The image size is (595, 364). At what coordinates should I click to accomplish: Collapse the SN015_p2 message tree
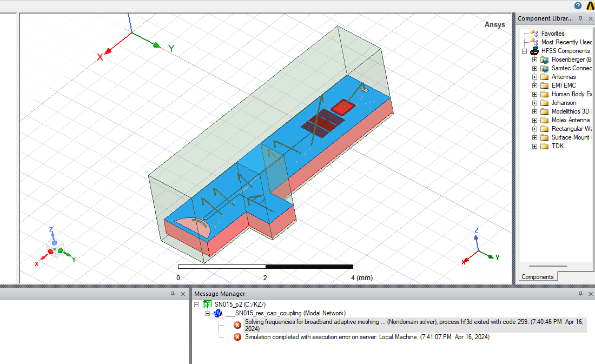197,305
